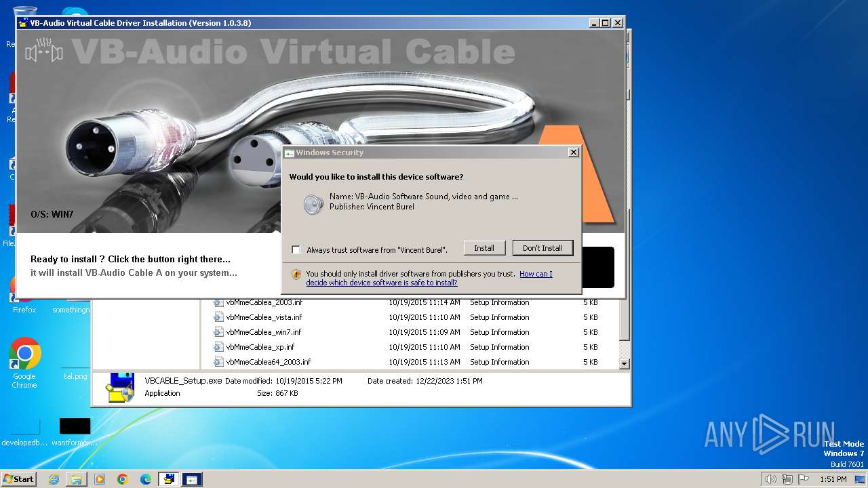Viewport: 868px width, 488px height.
Task: Open Firefox desktop shortcut
Action: [24, 310]
